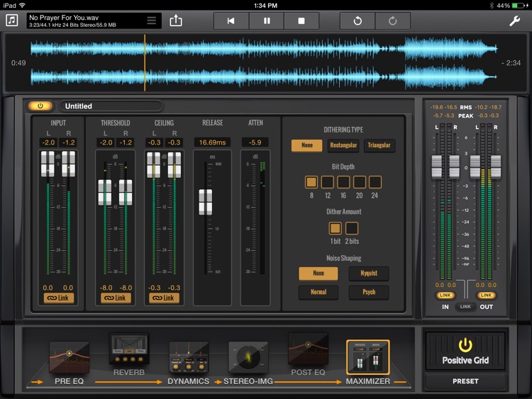532x399 pixels.
Task: Open settings with the wrench icon
Action: pyautogui.click(x=515, y=21)
